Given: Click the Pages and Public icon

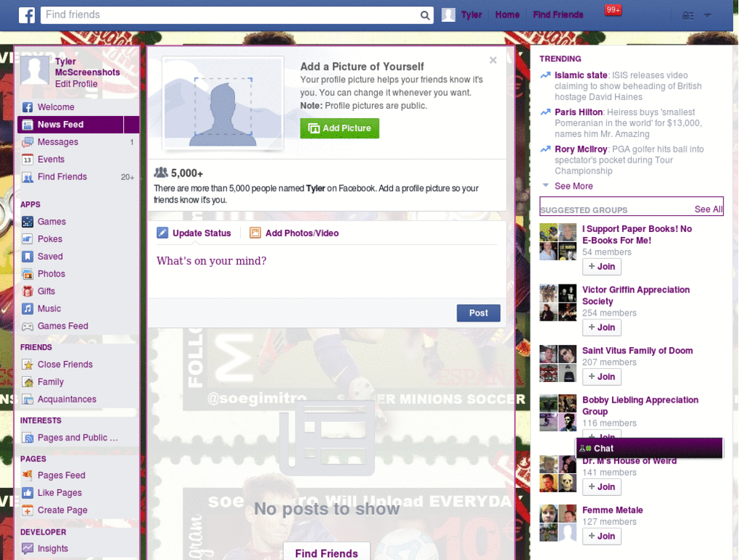Looking at the screenshot, I should click(28, 437).
